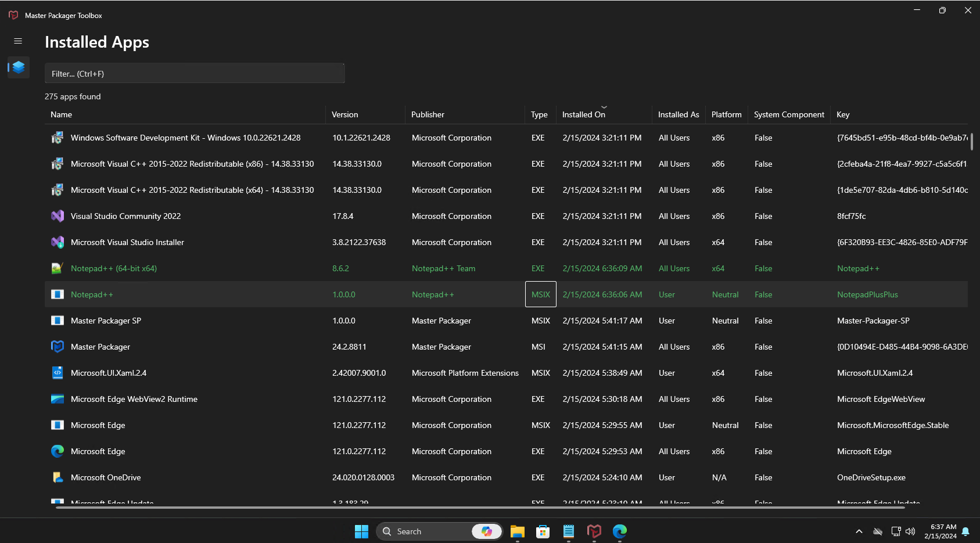This screenshot has width=980, height=543.
Task: Click Microsoft Platform Extensions publisher cell
Action: coord(465,373)
